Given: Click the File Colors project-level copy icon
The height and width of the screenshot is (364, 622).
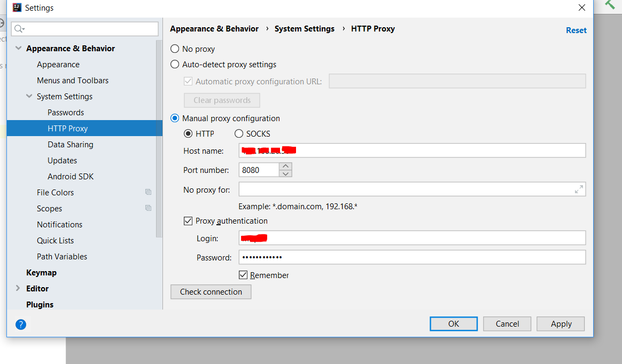Looking at the screenshot, I should pos(149,192).
